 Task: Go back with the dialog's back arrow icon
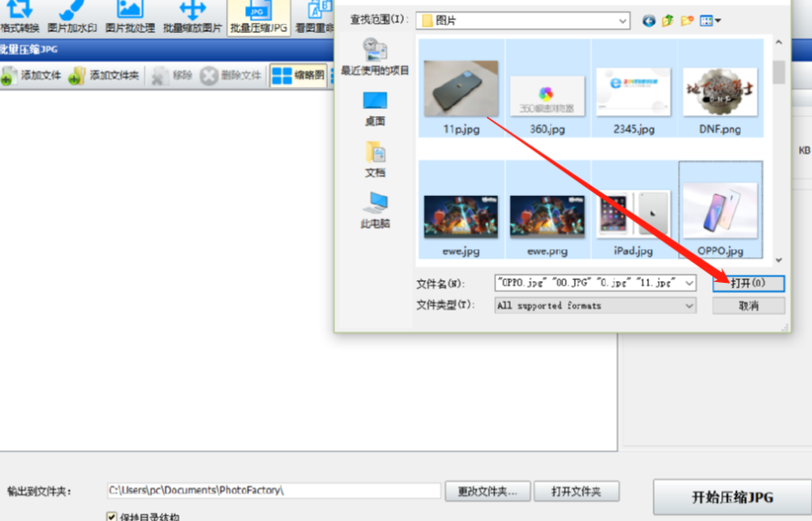point(649,21)
